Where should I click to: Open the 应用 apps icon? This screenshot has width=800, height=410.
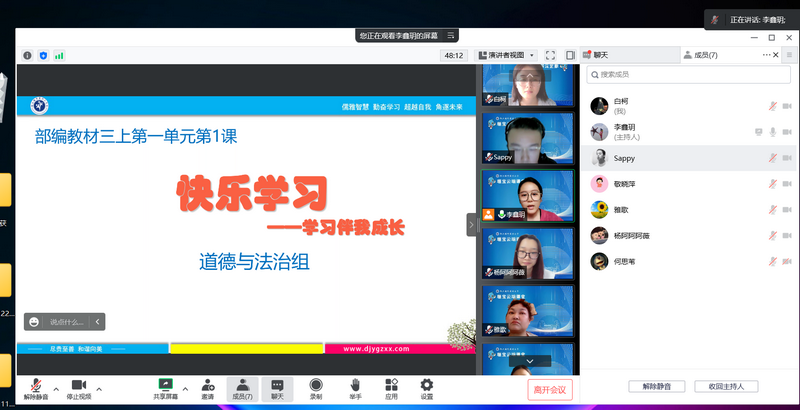point(391,384)
